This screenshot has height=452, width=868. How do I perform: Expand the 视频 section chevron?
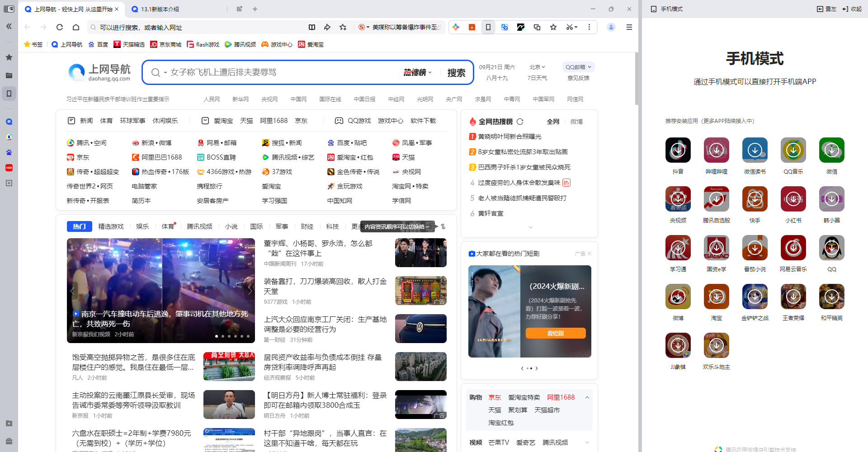[587, 443]
